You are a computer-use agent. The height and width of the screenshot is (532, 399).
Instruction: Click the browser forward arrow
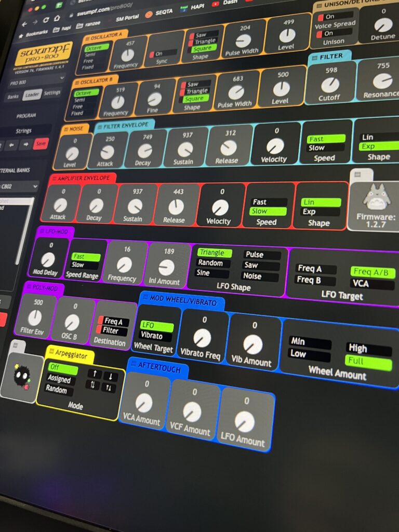[x=35, y=22]
